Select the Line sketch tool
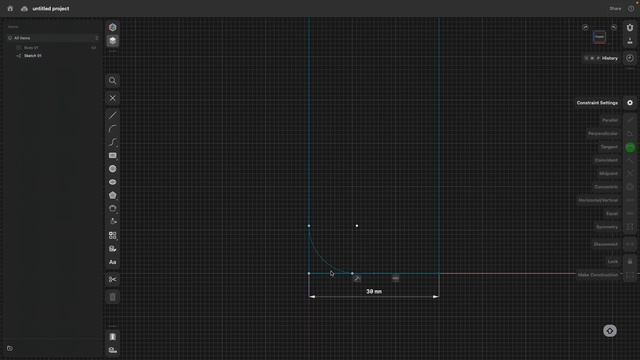 tap(113, 116)
